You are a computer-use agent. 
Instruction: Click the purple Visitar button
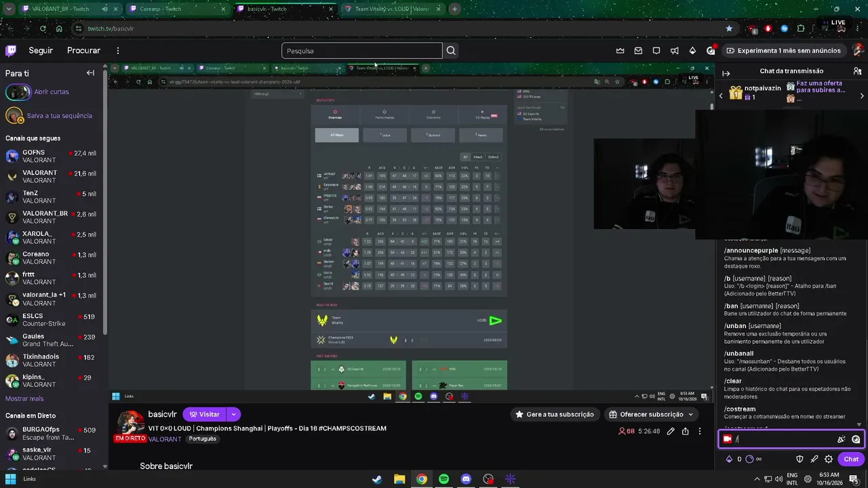[205, 414]
